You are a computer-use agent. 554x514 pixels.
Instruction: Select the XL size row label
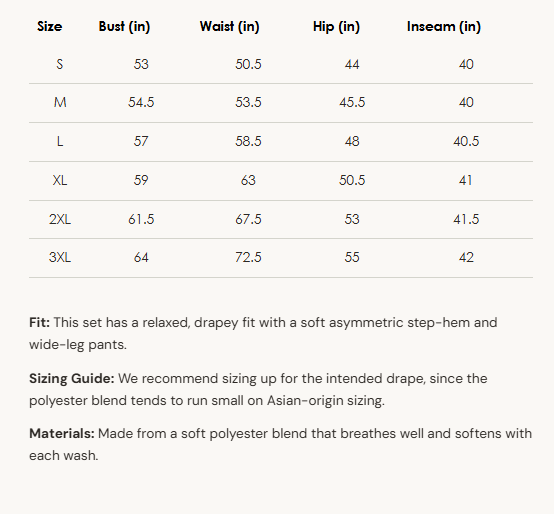60,181
